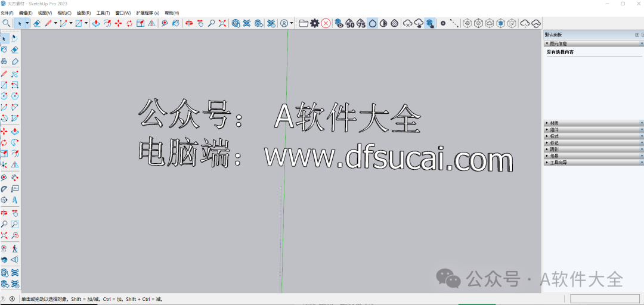This screenshot has width=644, height=305.
Task: Open the 编辑(E) menu
Action: [26, 13]
